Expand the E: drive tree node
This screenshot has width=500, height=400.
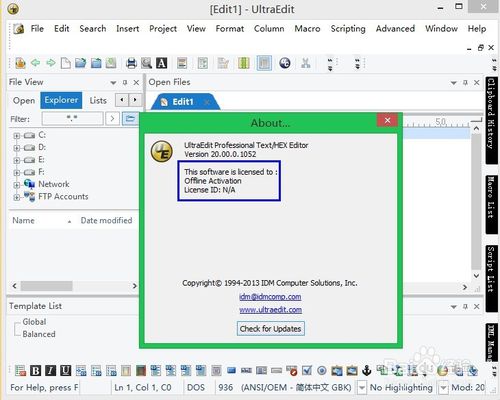(16, 160)
